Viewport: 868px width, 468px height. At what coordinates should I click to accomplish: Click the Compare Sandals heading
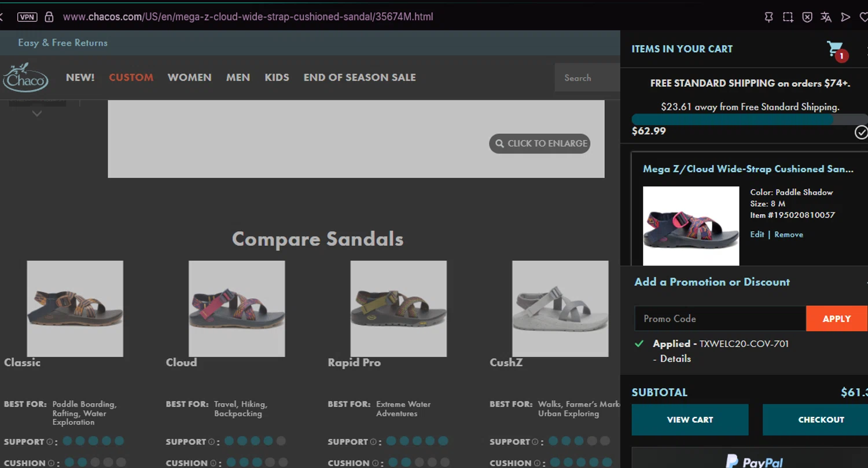[x=318, y=239]
